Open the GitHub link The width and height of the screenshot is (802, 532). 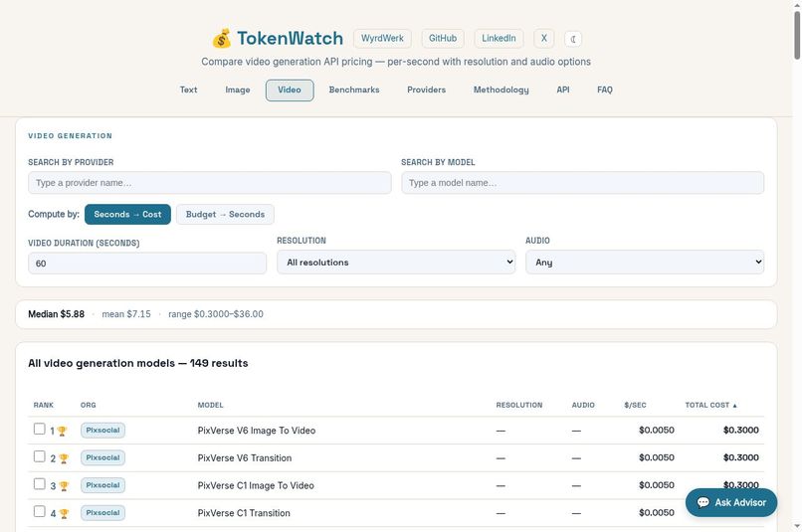pos(443,39)
